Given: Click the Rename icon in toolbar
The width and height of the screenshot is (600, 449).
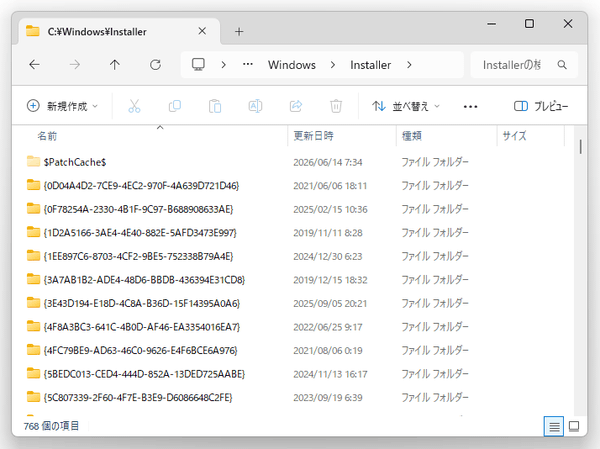Looking at the screenshot, I should coord(255,106).
